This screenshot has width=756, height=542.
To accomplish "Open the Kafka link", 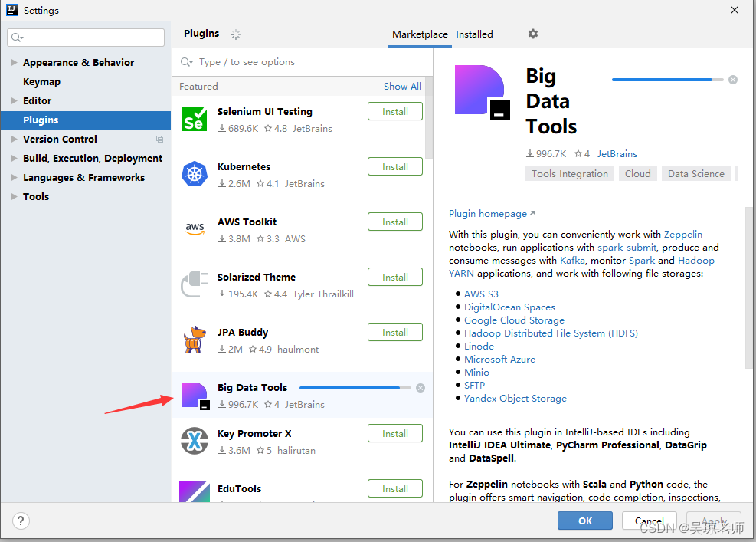I will pos(572,261).
